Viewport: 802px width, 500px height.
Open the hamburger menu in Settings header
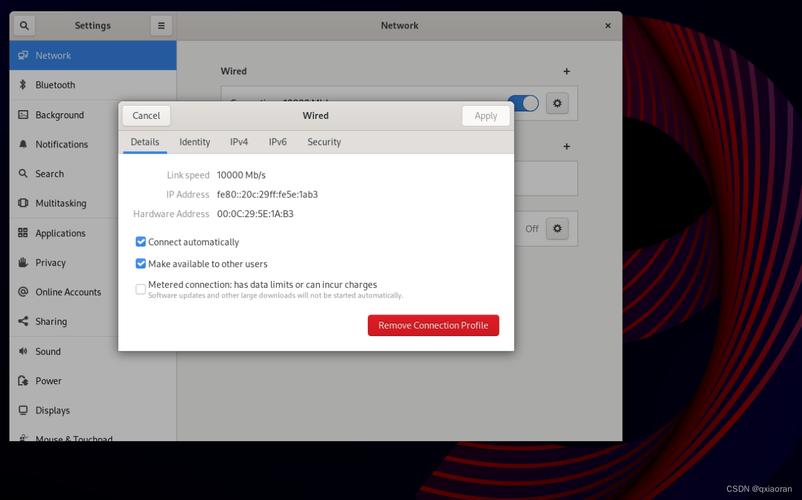(x=161, y=25)
